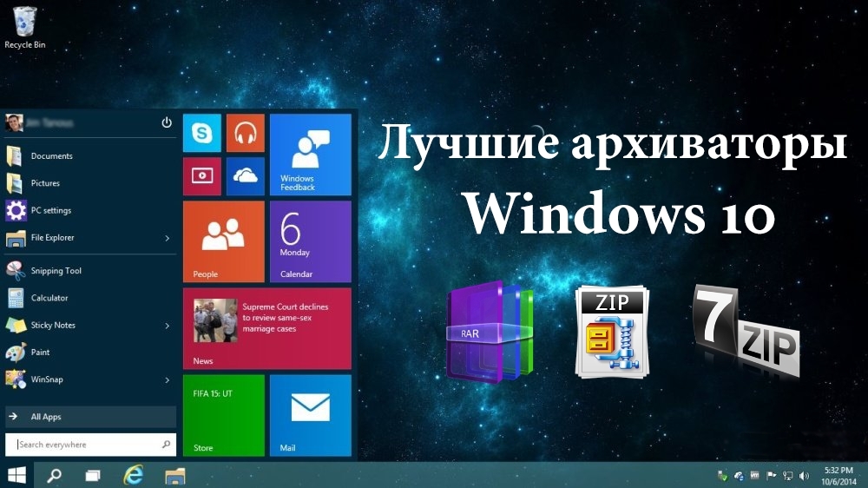Open the Windows Feedback tile
The height and width of the screenshot is (488, 868).
click(x=311, y=155)
